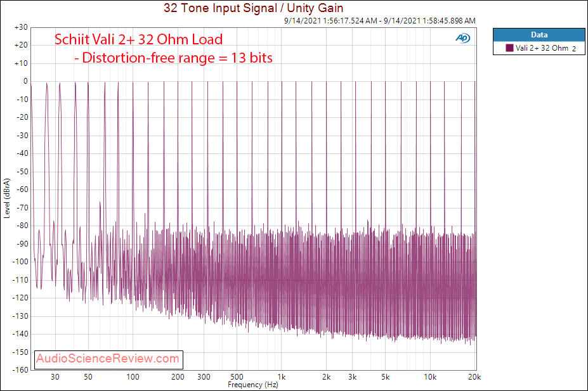Click the purple Vali 2+ legend swatch

pos(509,48)
